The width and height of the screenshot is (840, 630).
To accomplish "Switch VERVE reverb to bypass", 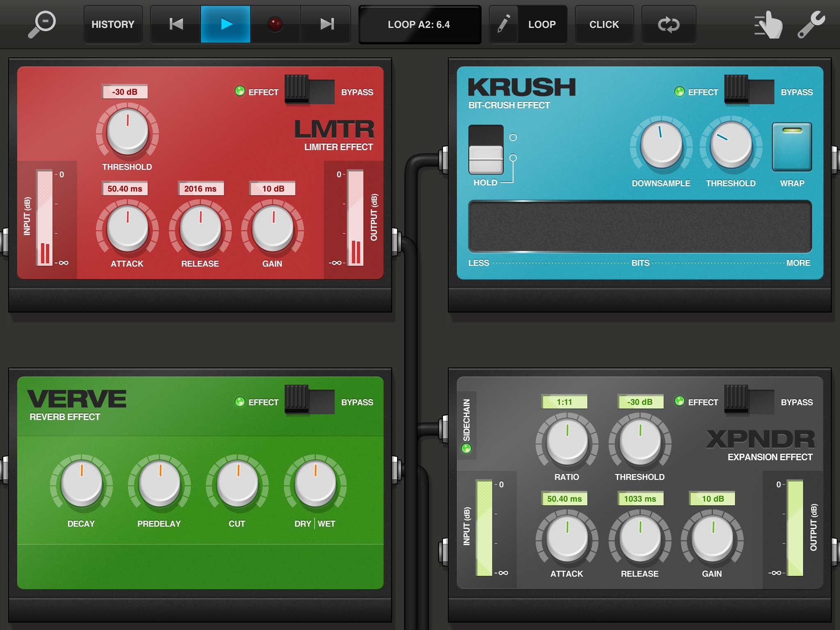I will click(310, 400).
